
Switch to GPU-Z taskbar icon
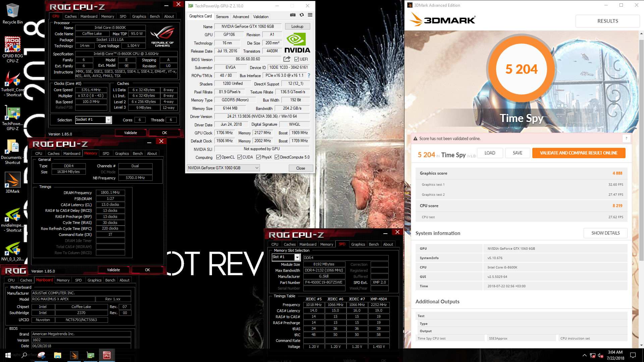(x=91, y=355)
